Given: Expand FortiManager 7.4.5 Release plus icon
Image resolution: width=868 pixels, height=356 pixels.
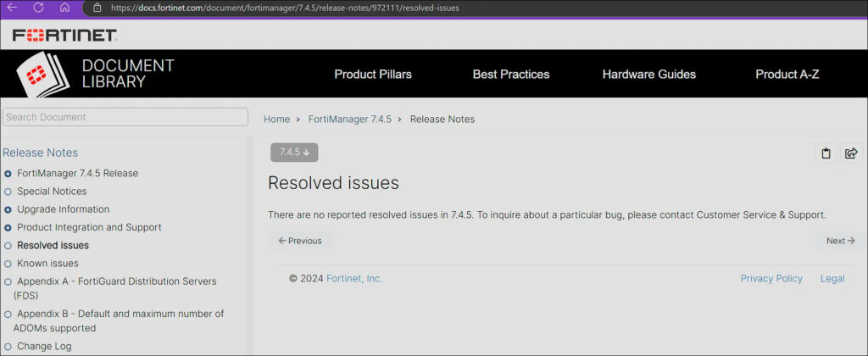Looking at the screenshot, I should click(8, 174).
